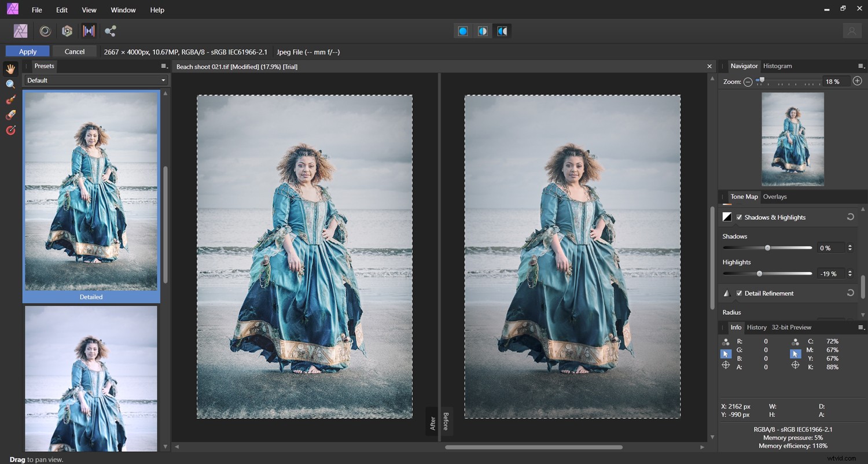This screenshot has width=868, height=464.
Task: Select the Overlay Erase tool
Action: click(10, 115)
